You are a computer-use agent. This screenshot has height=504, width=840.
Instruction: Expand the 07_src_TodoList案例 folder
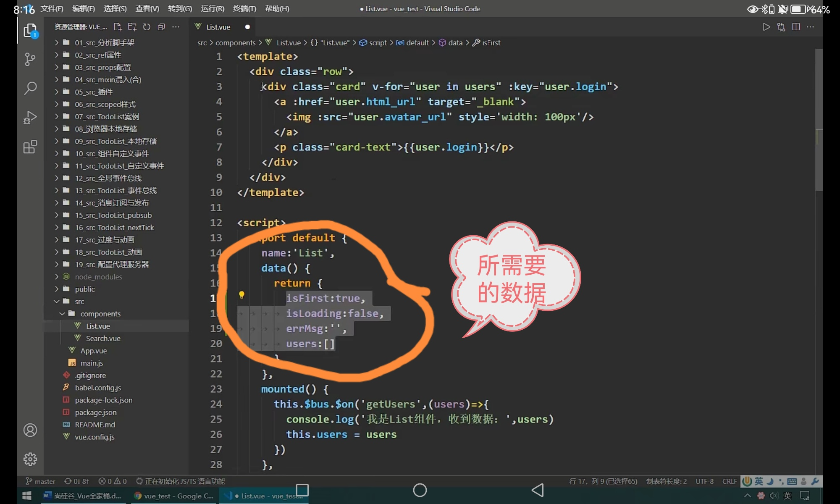[107, 116]
